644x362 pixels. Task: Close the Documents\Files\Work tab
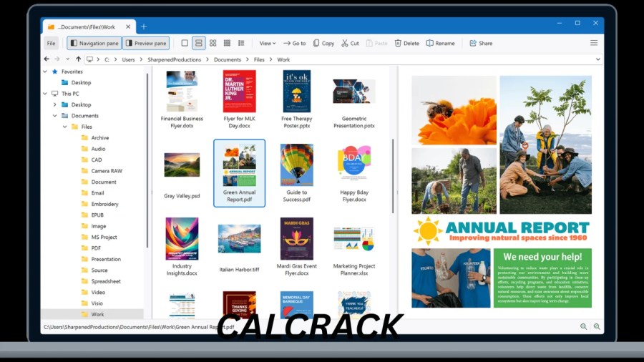coord(128,26)
